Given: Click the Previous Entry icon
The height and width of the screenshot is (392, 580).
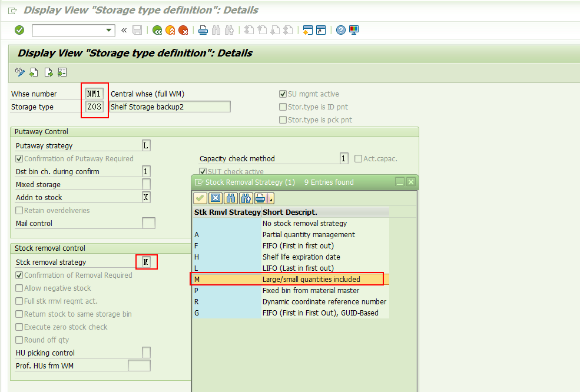Looking at the screenshot, I should [x=34, y=72].
